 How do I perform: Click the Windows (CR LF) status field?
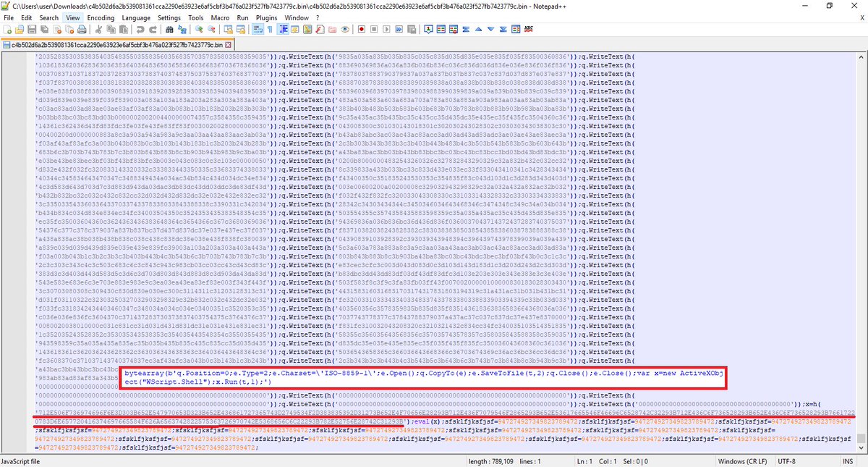(744, 461)
